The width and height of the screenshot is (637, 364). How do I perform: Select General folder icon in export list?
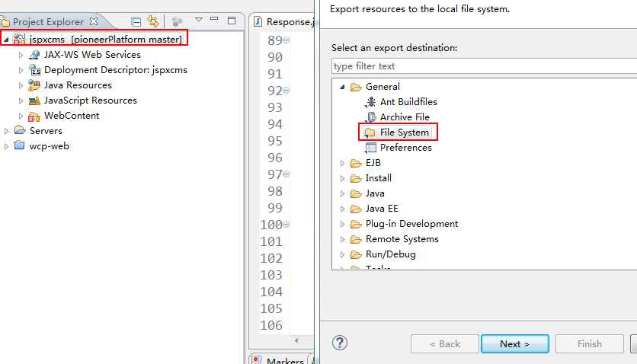(x=356, y=87)
